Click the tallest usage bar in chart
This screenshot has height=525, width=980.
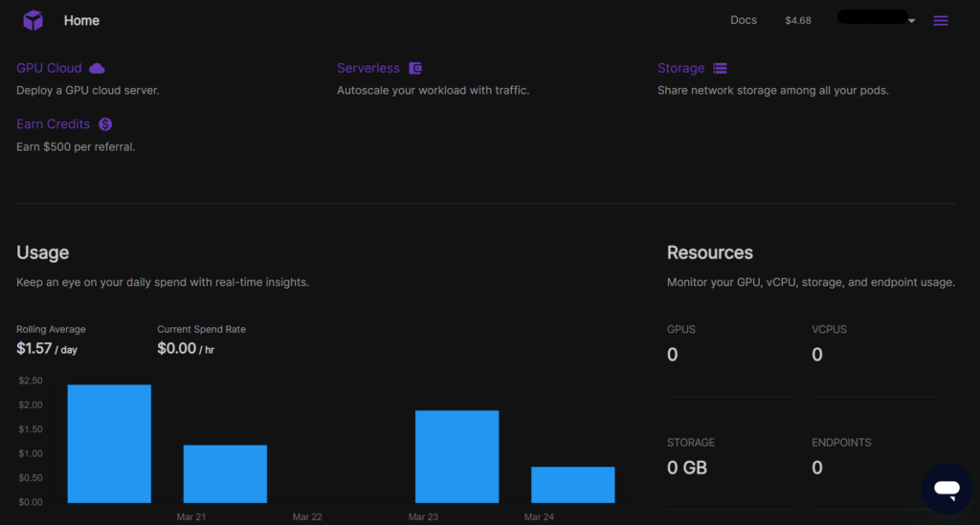(x=109, y=443)
